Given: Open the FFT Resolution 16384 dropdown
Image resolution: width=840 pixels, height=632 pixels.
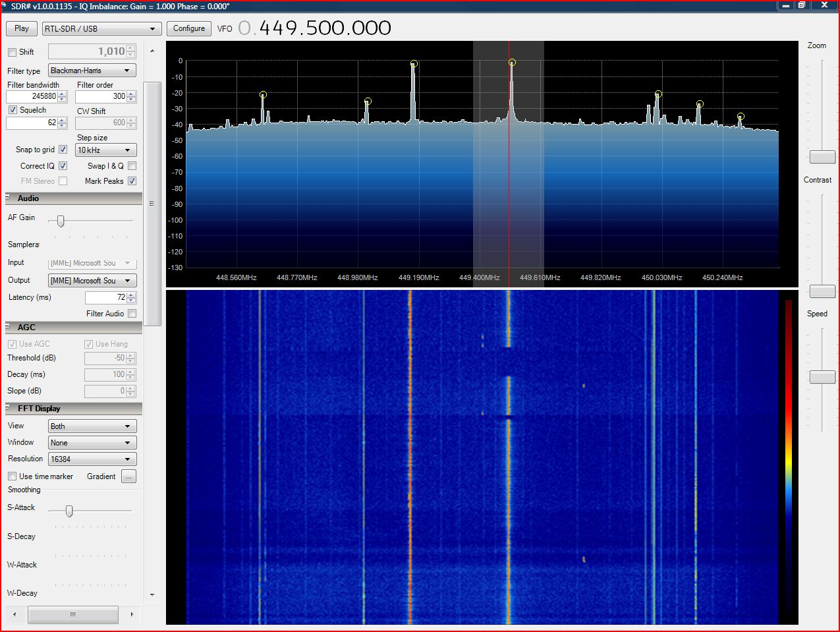Looking at the screenshot, I should [92, 459].
